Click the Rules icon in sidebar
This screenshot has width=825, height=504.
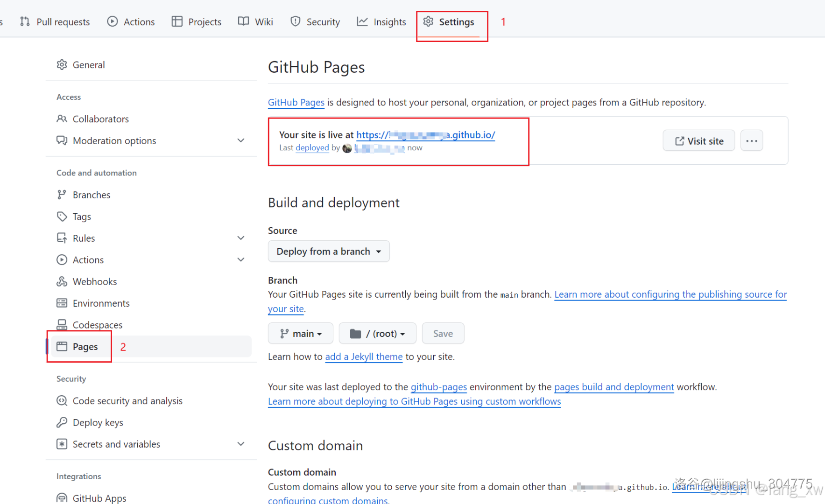[62, 238]
